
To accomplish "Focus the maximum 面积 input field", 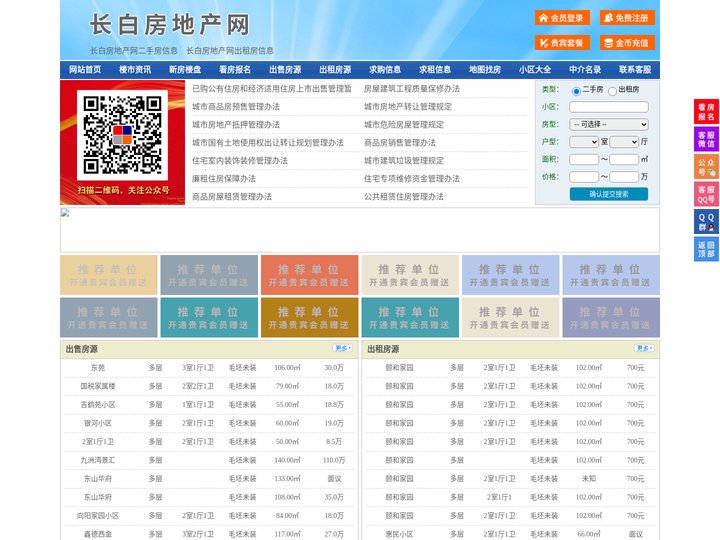I will pyautogui.click(x=624, y=159).
